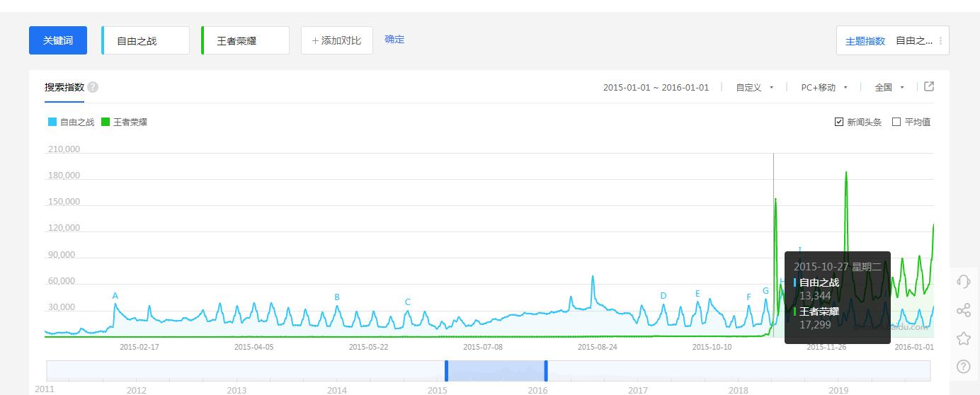Click the share icon in sidebar

point(963,310)
